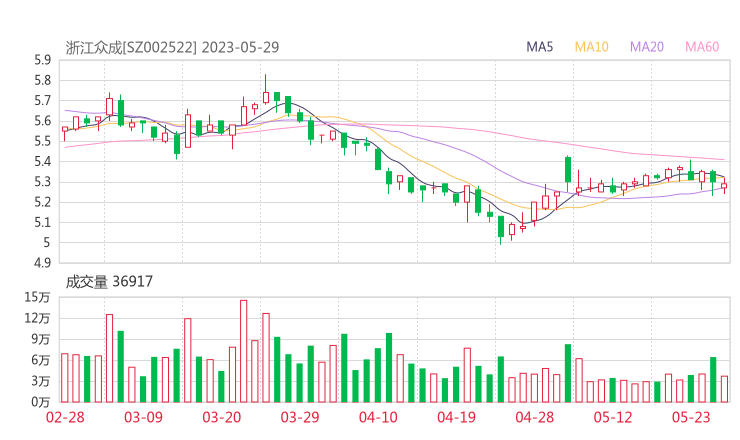Click the 5.6 price axis label

point(42,121)
